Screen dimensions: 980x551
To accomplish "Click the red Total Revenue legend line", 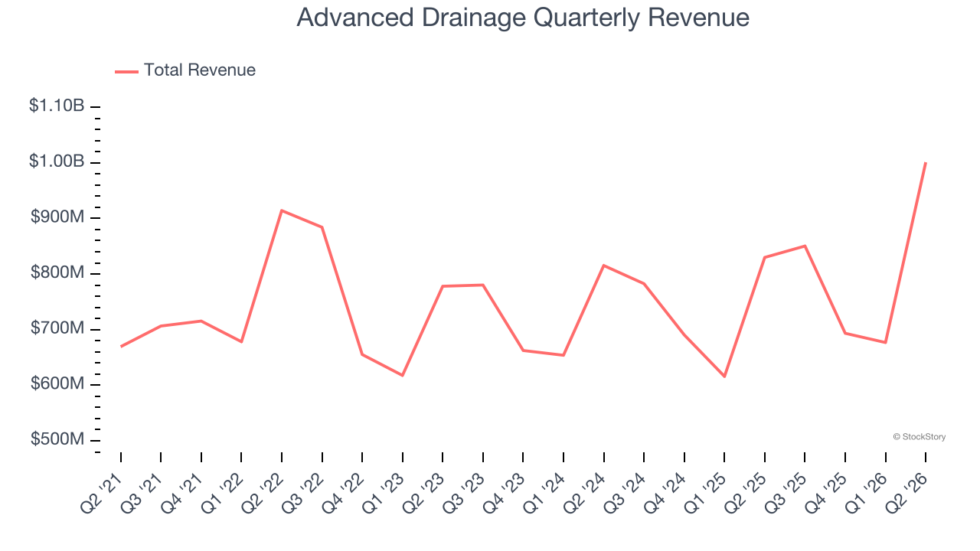I will (126, 71).
